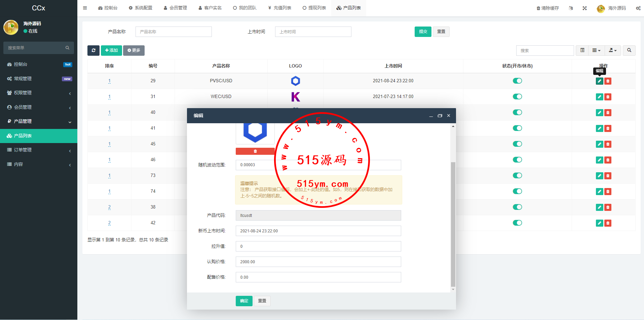Open the export dropdown in table toolbar
The width and height of the screenshot is (644, 320).
tap(613, 50)
